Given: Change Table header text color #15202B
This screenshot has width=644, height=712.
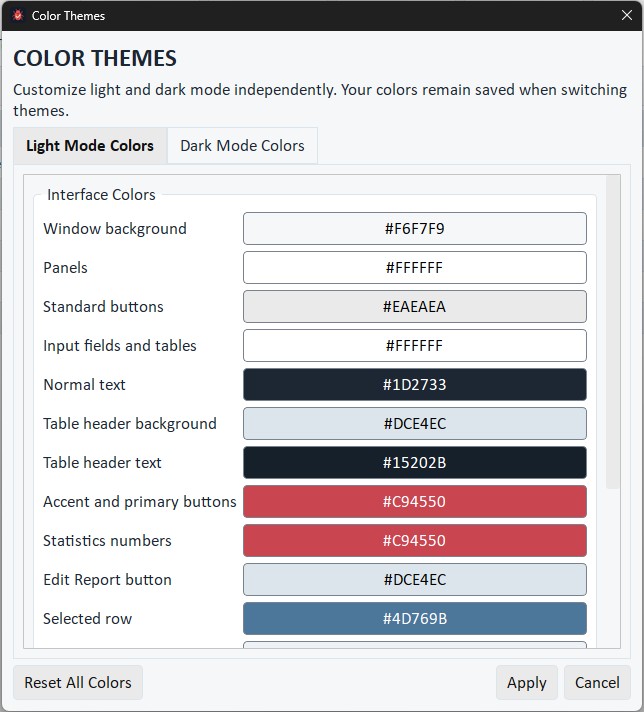Looking at the screenshot, I should pyautogui.click(x=415, y=463).
